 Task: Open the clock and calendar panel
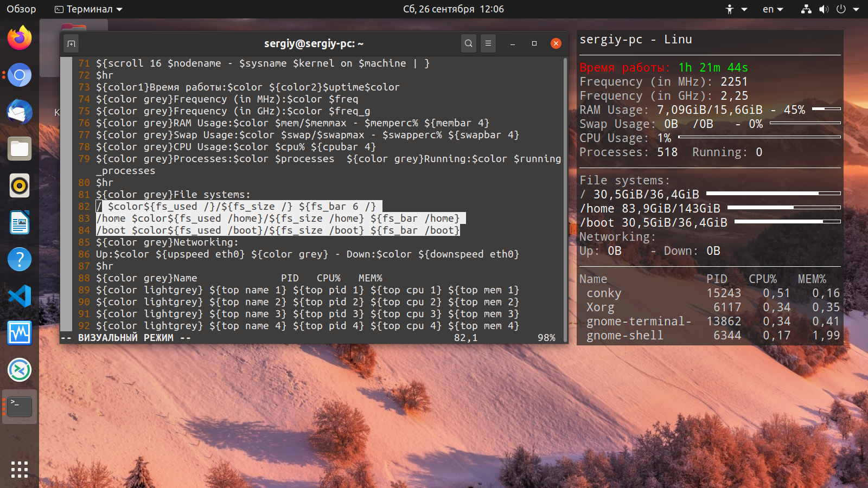pyautogui.click(x=454, y=9)
